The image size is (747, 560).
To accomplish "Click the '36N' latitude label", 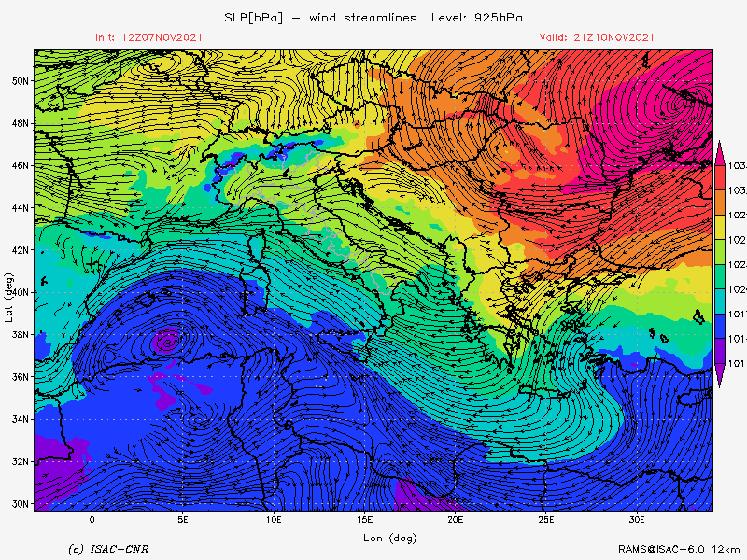I will point(20,377).
